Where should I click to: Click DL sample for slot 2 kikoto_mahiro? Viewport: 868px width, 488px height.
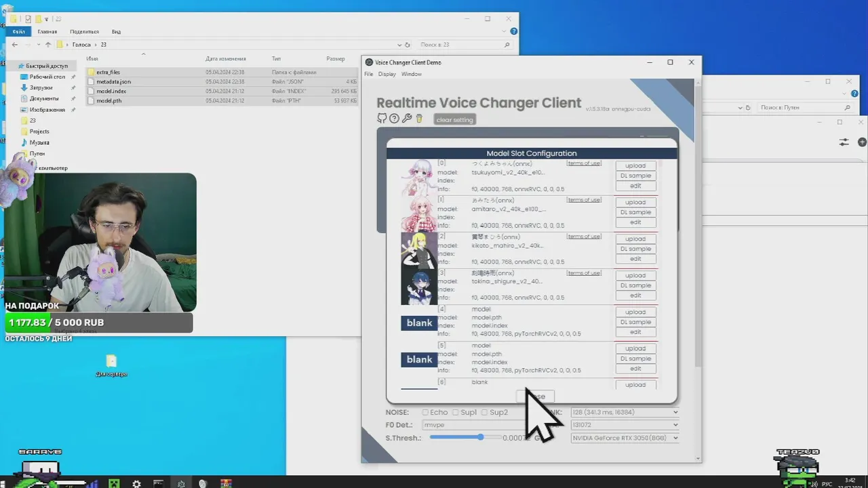635,249
